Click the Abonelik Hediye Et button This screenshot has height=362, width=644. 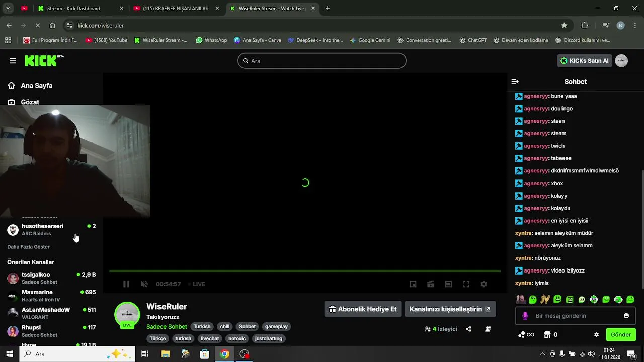363,309
